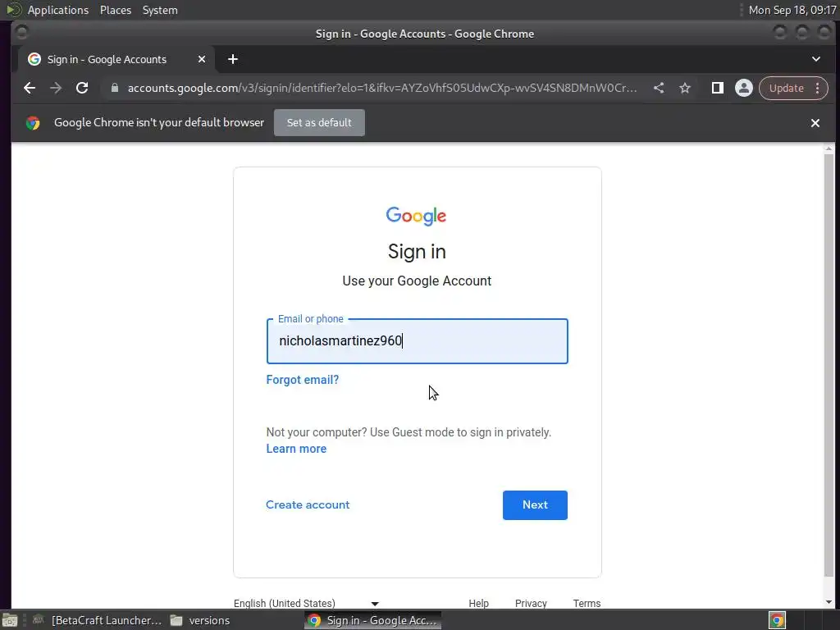Share this page via the share icon
This screenshot has height=630, width=840.
coord(659,88)
